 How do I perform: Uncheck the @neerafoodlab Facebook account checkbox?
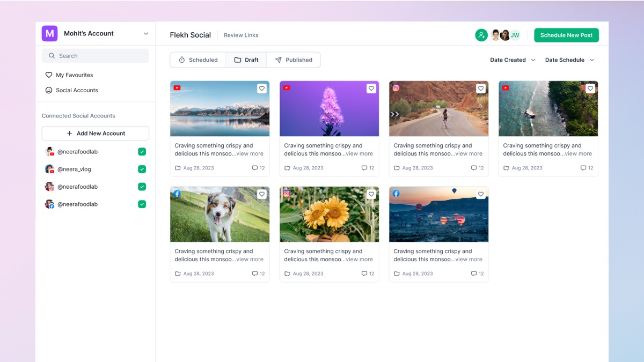click(142, 204)
